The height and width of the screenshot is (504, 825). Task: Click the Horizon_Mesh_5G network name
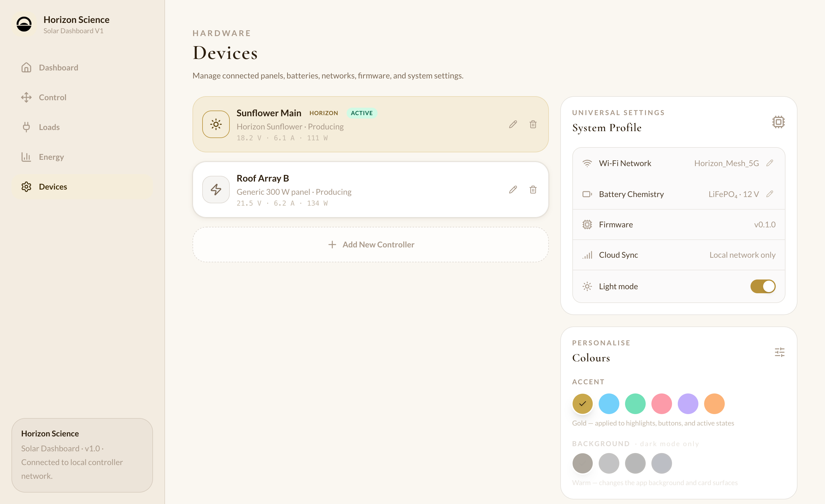pos(726,163)
